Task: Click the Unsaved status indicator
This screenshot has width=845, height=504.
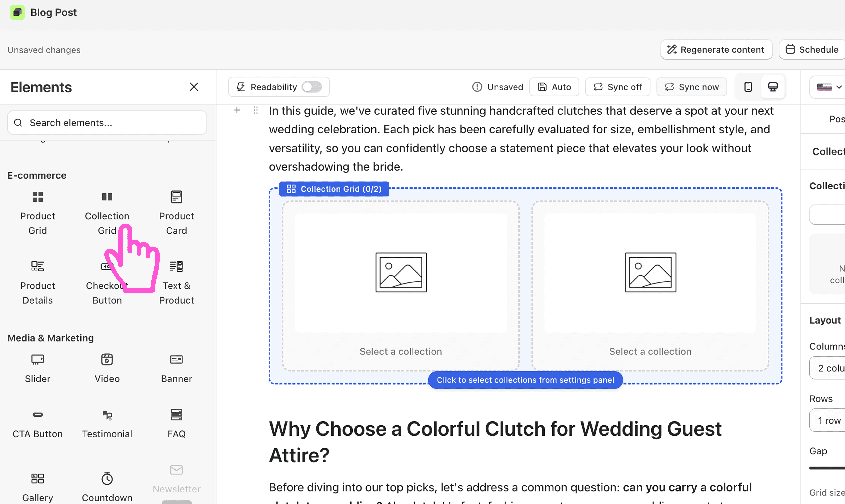Action: coord(497,87)
